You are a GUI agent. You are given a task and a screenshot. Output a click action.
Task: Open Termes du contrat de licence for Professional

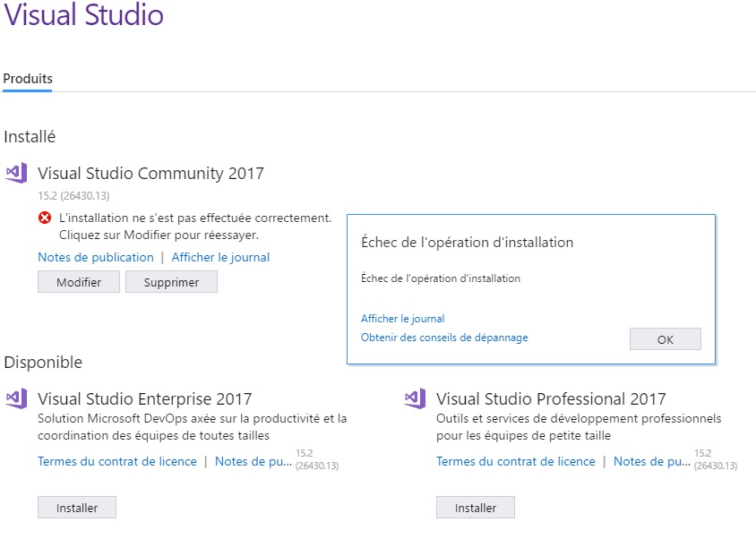click(515, 461)
